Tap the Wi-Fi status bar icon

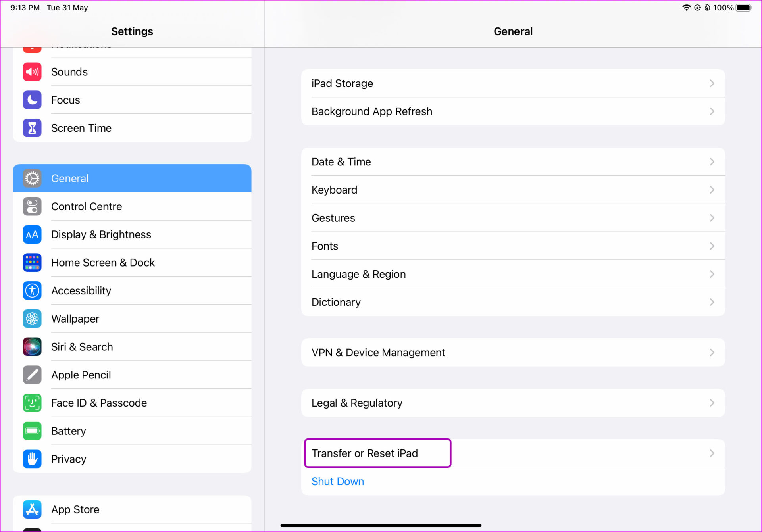(687, 7)
